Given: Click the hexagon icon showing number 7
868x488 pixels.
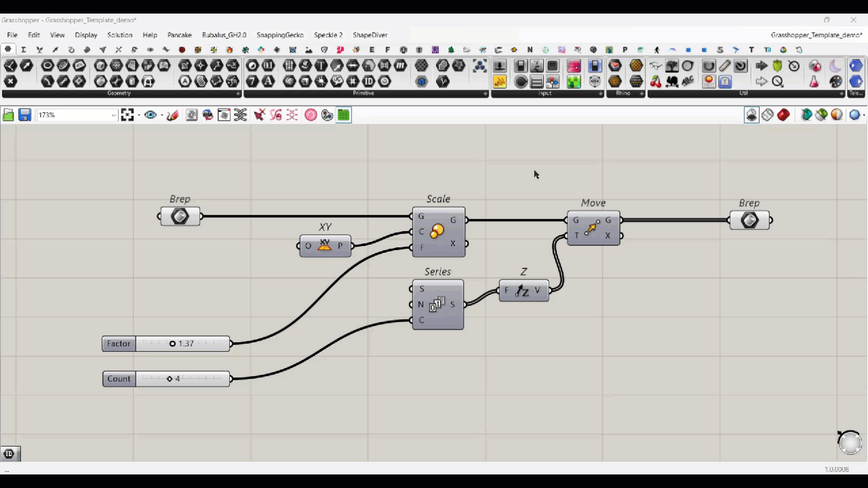Looking at the screenshot, I should (252, 81).
